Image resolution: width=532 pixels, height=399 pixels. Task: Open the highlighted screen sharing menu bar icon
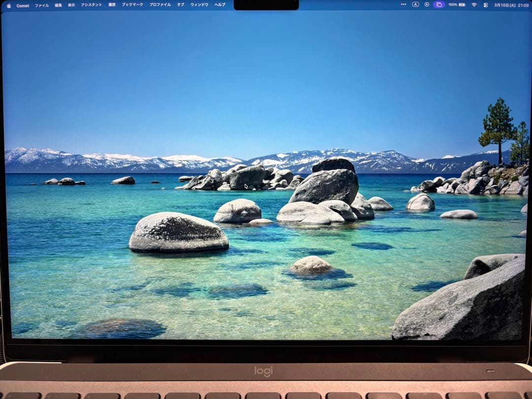[439, 4]
